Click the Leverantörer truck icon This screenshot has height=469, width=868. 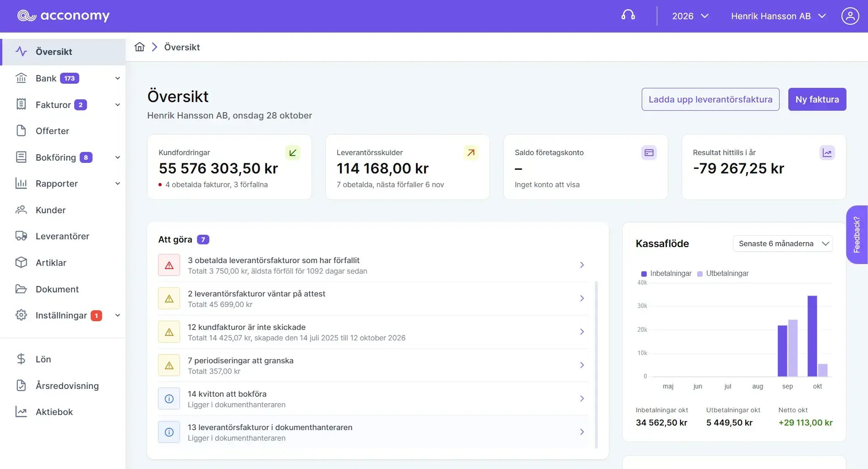(x=21, y=236)
